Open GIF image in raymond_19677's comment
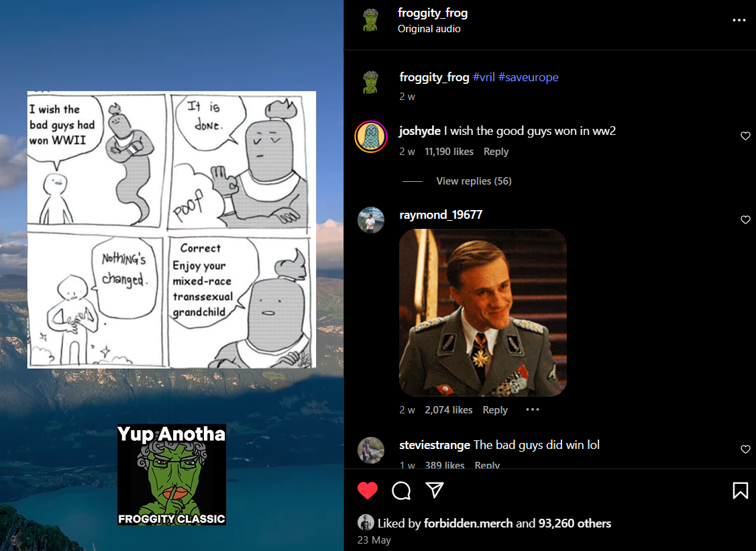Screen dimensions: 756x551 coord(482,313)
